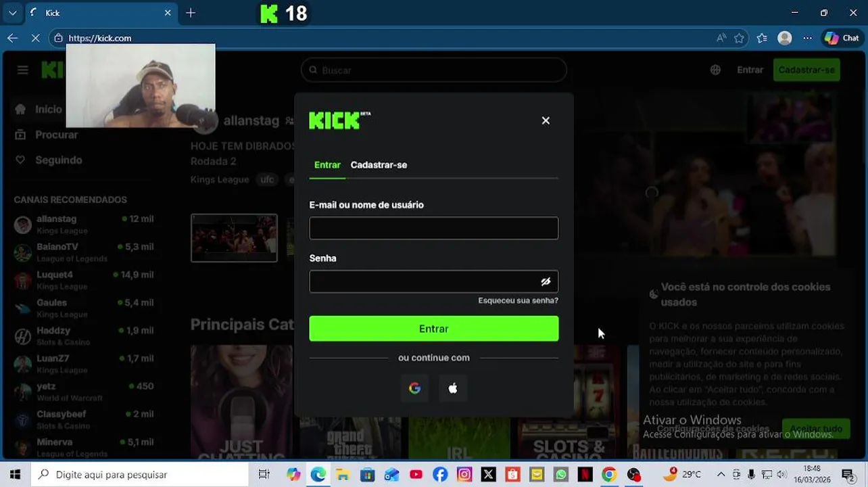This screenshot has width=868, height=487.
Task: Click the Windows taskbar search box
Action: [141, 475]
